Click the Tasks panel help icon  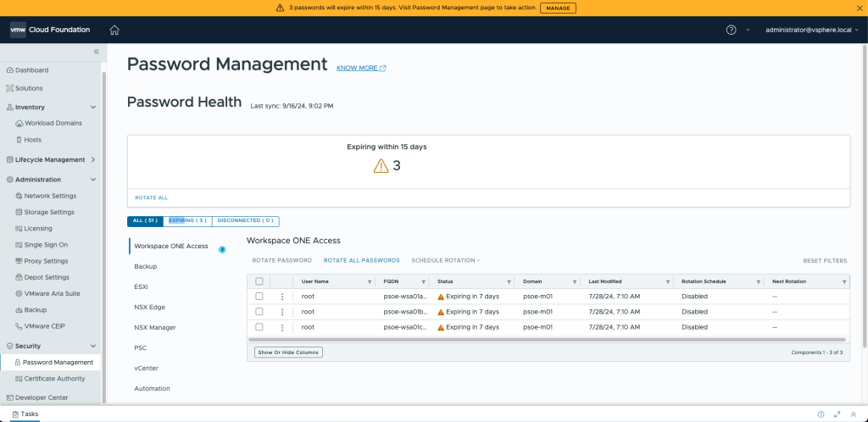[821, 414]
